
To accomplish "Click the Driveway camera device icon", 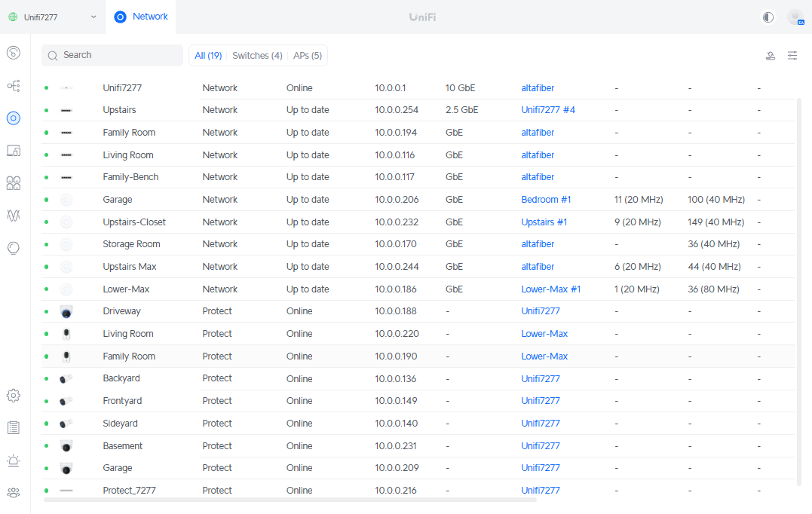I will click(x=66, y=311).
